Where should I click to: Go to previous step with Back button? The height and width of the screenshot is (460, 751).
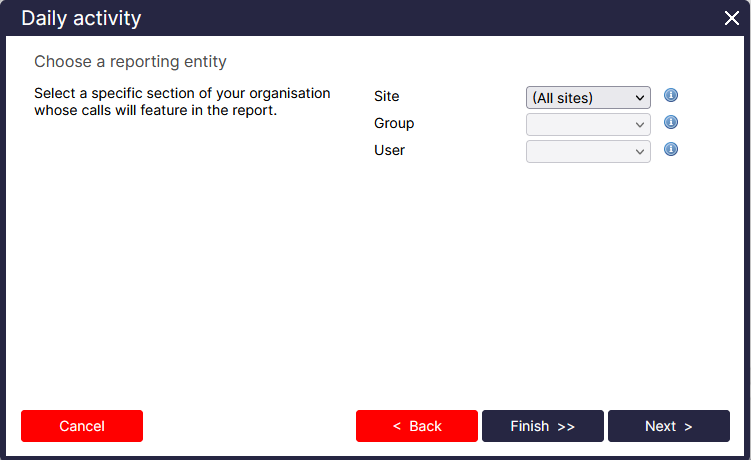tap(417, 426)
